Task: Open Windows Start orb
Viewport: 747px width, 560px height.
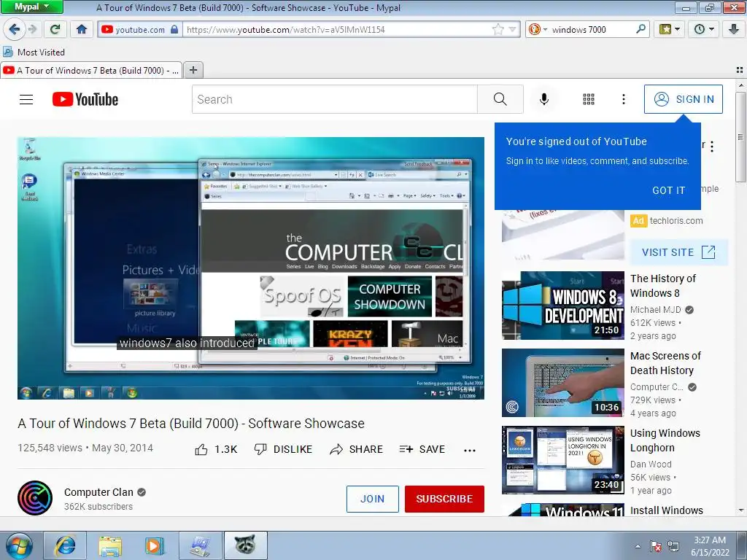Action: pyautogui.click(x=19, y=545)
